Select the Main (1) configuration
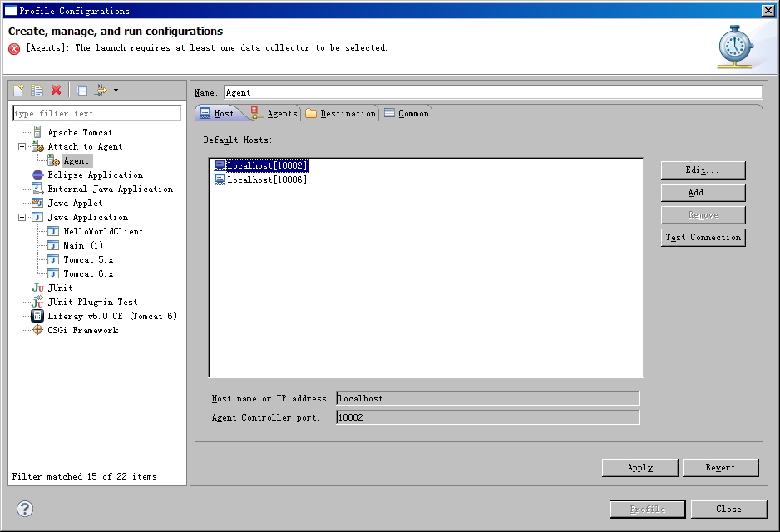Viewport: 780px width, 532px height. (83, 245)
